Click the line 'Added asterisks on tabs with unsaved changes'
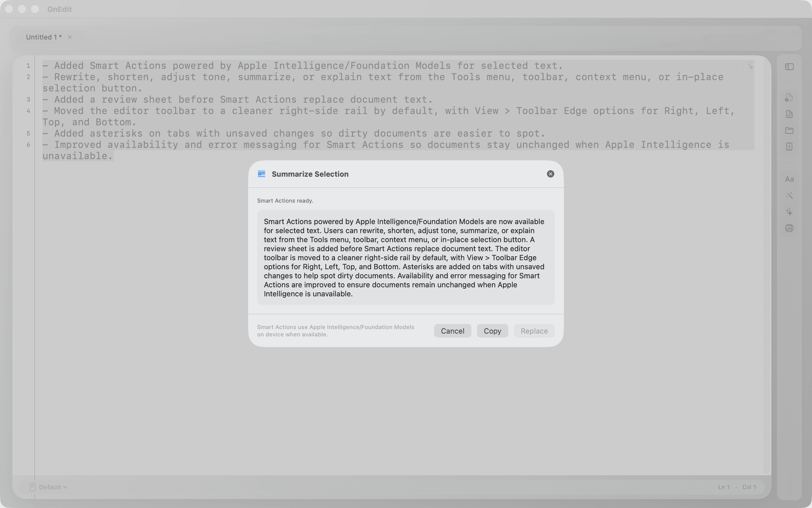812x508 pixels. click(294, 134)
